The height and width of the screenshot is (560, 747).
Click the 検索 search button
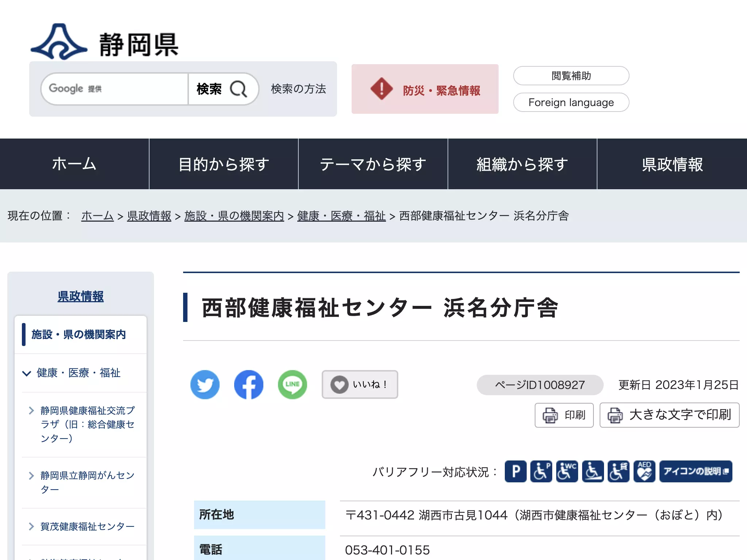[223, 89]
